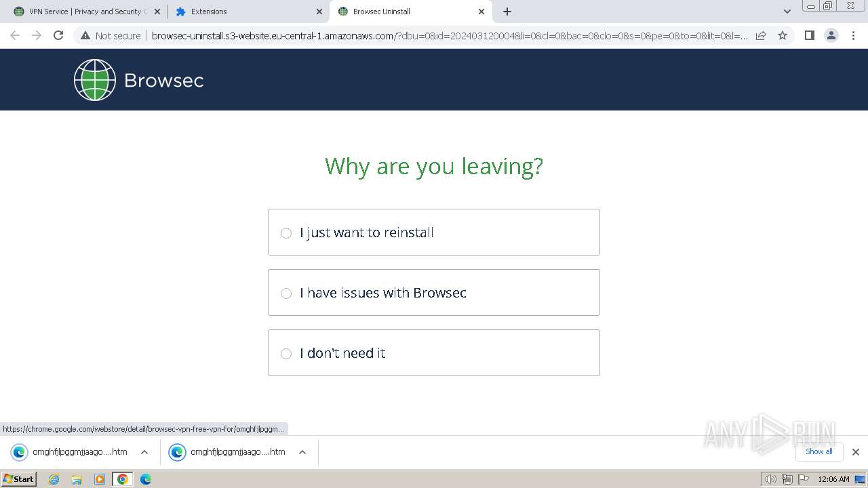Select 'I don't need it' radio

(286, 354)
